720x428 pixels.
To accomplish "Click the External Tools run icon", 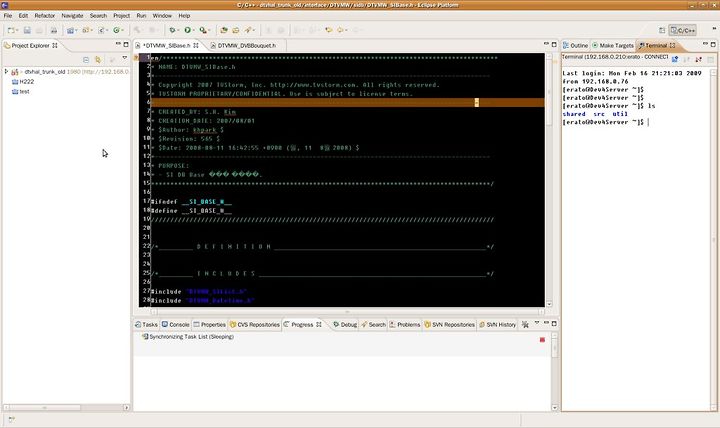I will [202, 30].
